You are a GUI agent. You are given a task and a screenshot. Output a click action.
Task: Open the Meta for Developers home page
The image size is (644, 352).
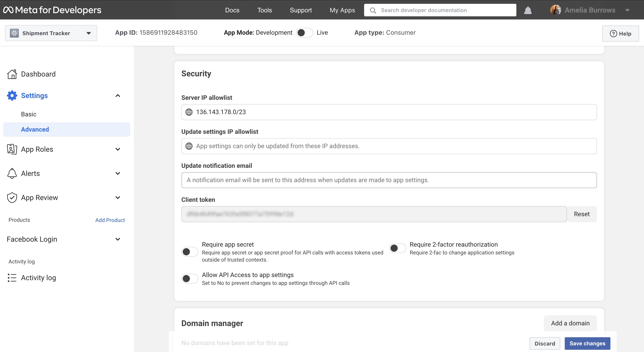[x=52, y=10]
